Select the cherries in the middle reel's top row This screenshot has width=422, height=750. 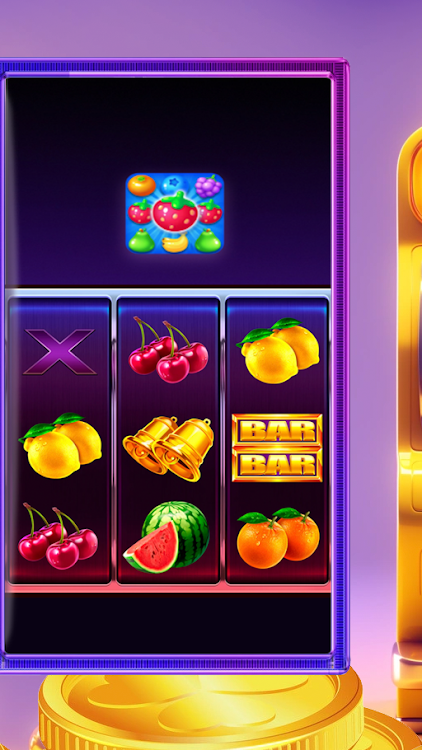point(168,350)
